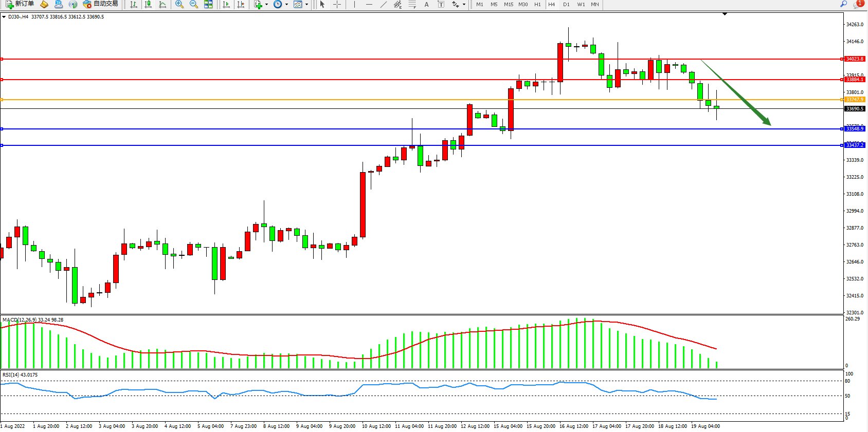Click the New Order (新订单) button
868x432 pixels.
[20, 4]
